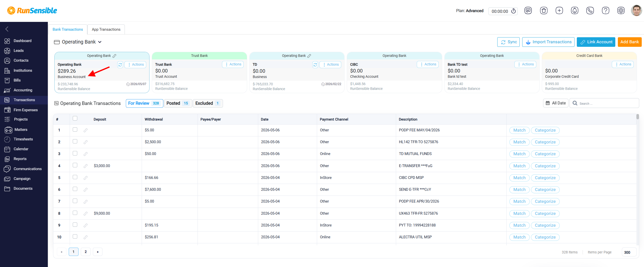Viewport: 644px width, 267px height.
Task: Open Actions menu on Credit Card Bank card
Action: point(623,64)
